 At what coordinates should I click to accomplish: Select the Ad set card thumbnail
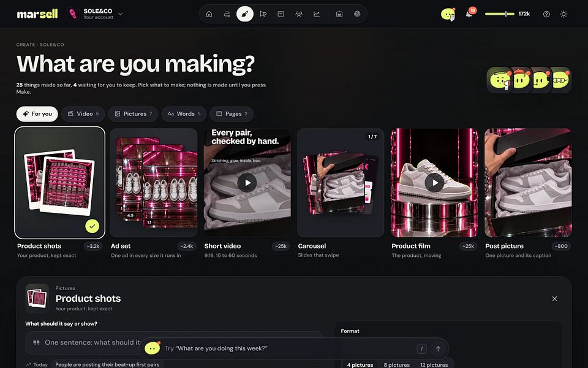154,183
